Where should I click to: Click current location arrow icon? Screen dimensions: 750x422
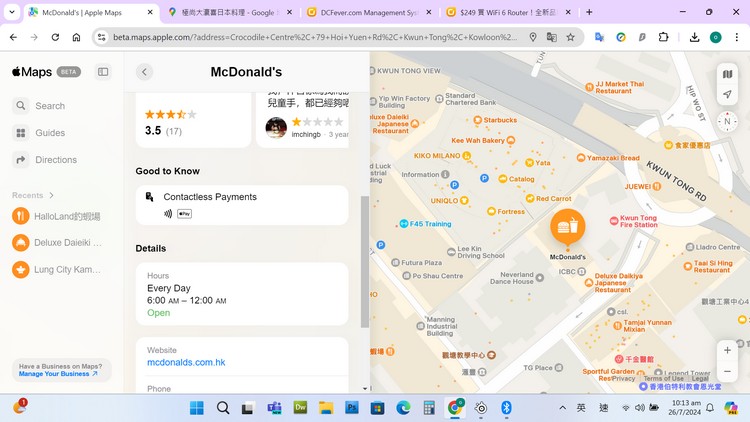click(727, 94)
